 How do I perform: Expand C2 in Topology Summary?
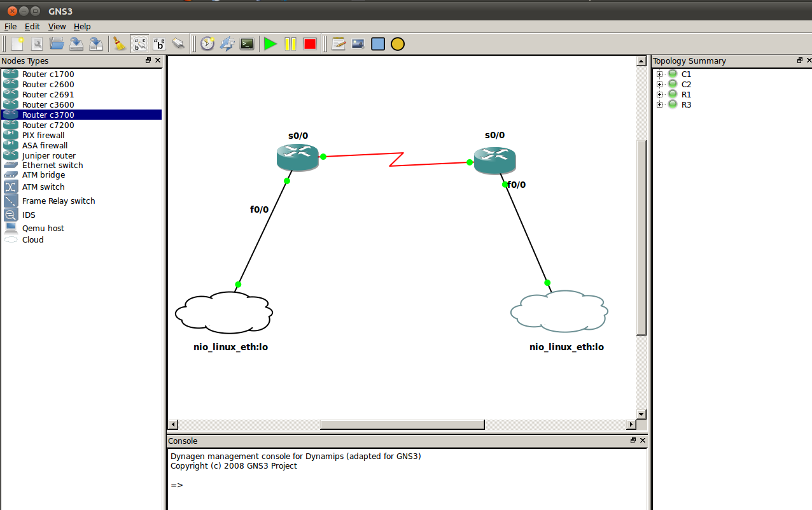point(660,84)
